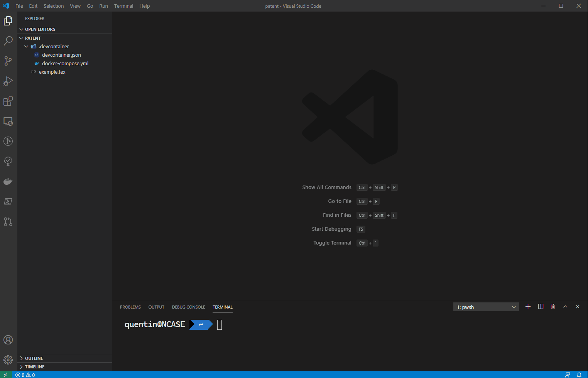The width and height of the screenshot is (588, 378).
Task: Switch to the DEBUG CONSOLE tab
Action: (x=189, y=307)
